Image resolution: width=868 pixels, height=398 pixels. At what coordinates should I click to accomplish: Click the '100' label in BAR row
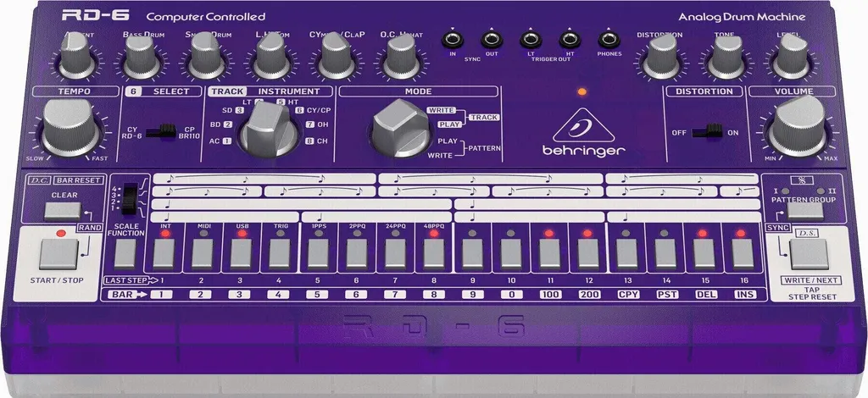pyautogui.click(x=550, y=295)
